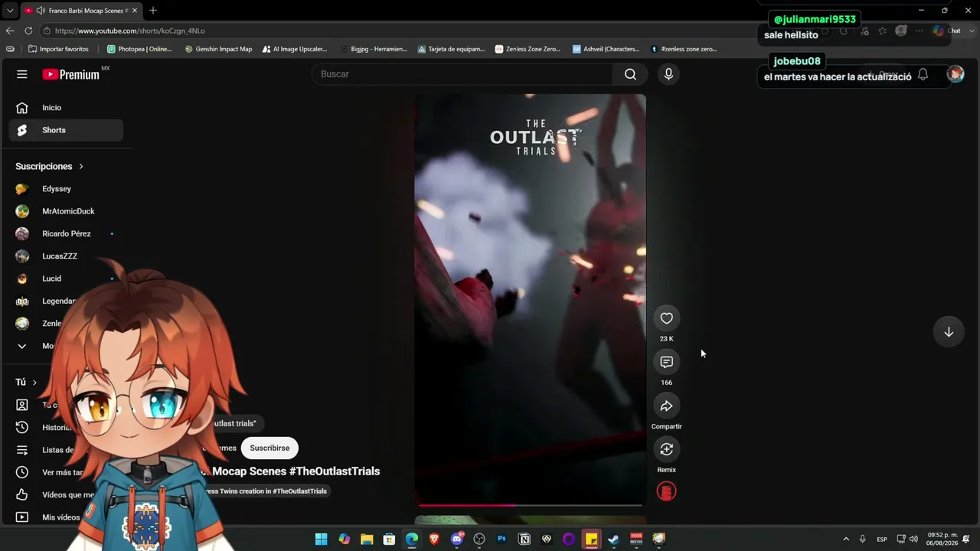Open the Ver más tarde clock icon

[x=22, y=472]
